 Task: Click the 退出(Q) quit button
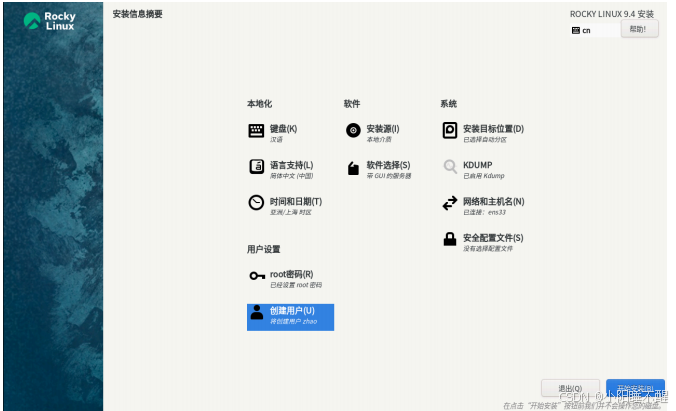(x=570, y=388)
